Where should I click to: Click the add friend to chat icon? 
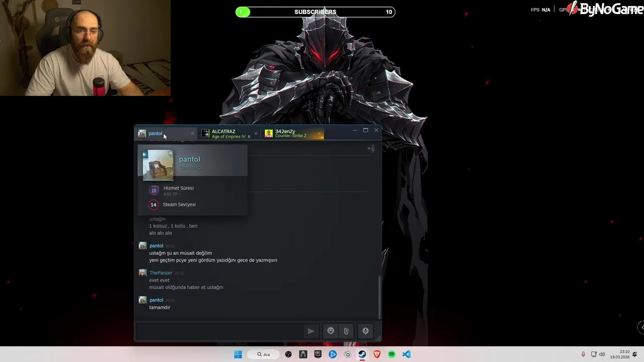point(371,148)
